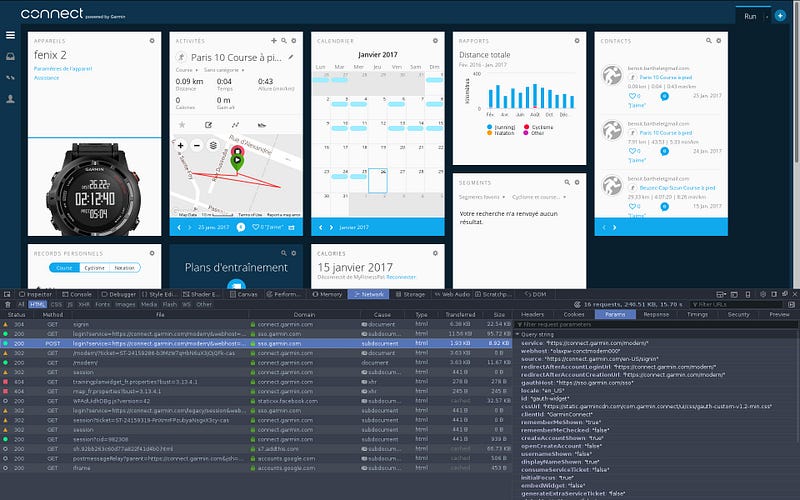The height and width of the screenshot is (500, 800).
Task: Collapse the Query string section
Action: [x=517, y=335]
